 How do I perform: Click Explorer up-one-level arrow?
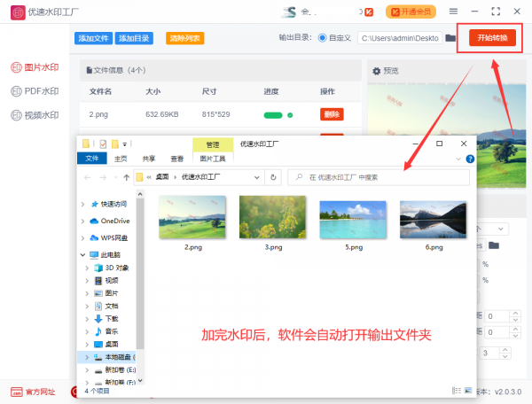click(x=127, y=177)
